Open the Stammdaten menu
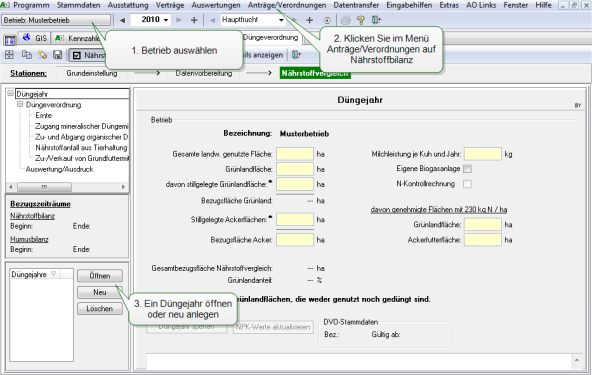 pyautogui.click(x=79, y=5)
